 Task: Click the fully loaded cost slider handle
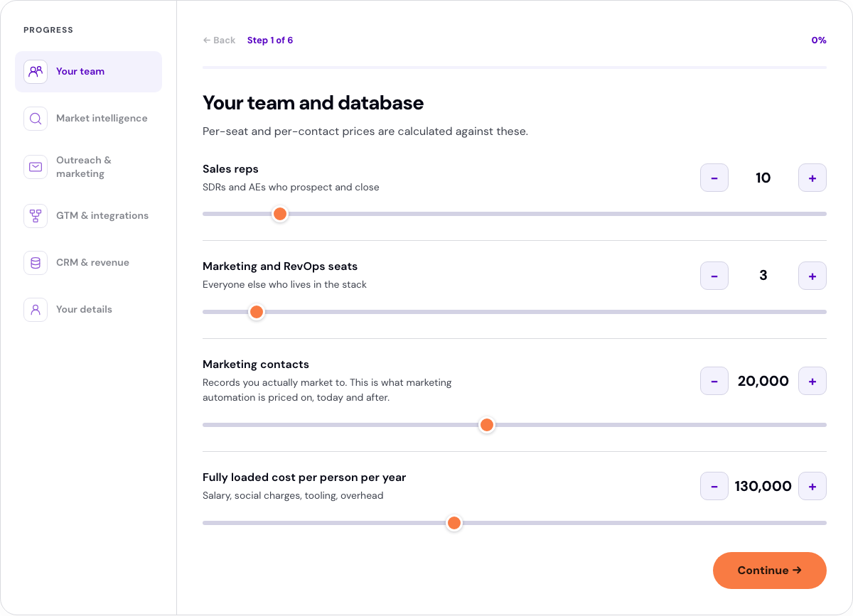click(x=454, y=523)
